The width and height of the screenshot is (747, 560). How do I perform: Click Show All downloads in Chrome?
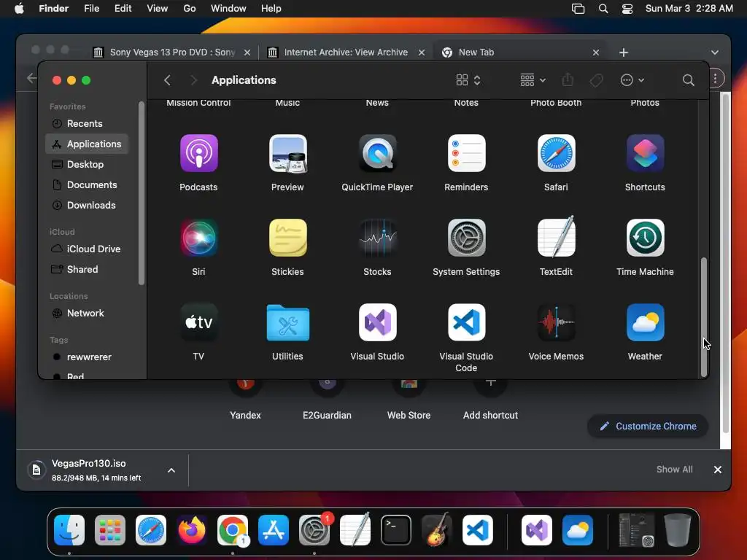pyautogui.click(x=674, y=470)
